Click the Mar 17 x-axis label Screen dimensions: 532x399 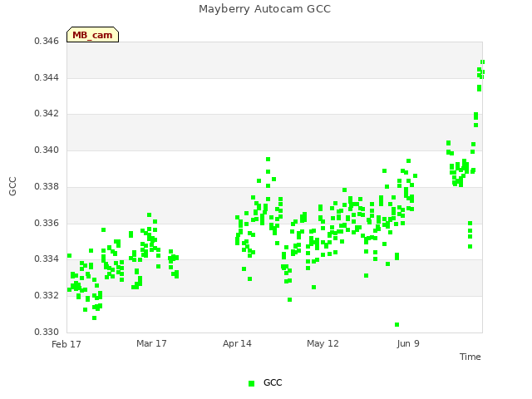coord(151,343)
